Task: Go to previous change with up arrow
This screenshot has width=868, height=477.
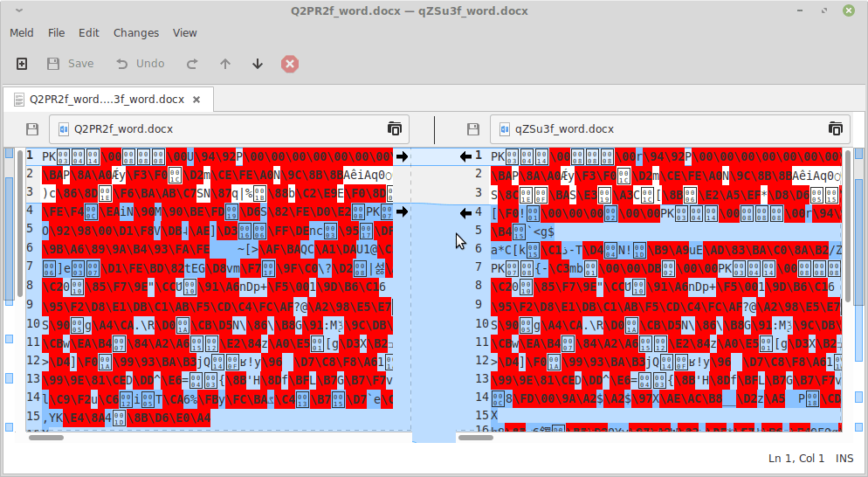Action: pos(224,64)
